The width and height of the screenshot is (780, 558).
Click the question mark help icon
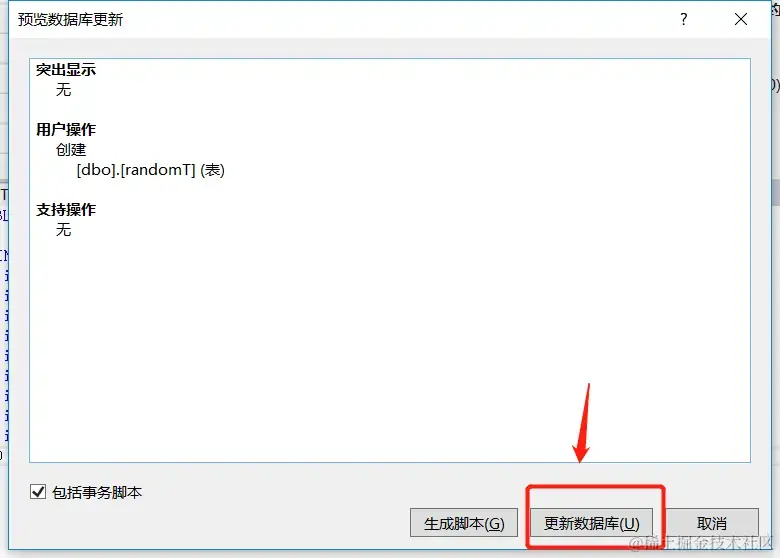click(x=683, y=19)
